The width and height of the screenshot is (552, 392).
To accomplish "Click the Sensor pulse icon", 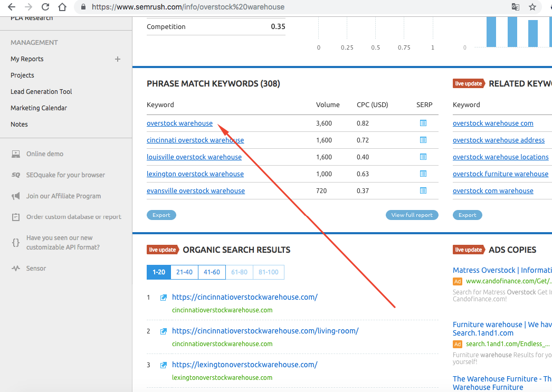I will point(16,268).
